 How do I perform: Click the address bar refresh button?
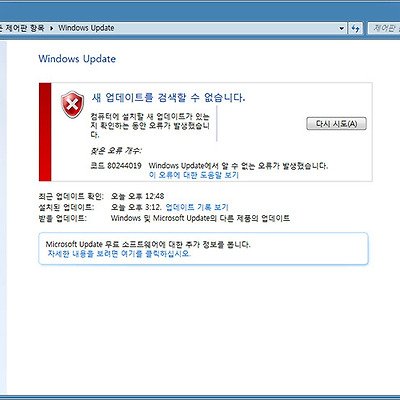coord(356,28)
